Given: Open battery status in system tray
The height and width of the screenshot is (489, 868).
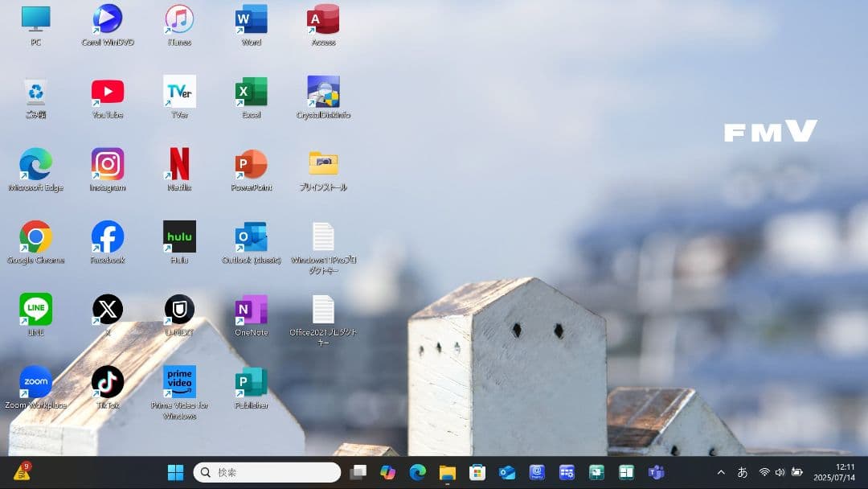Looking at the screenshot, I should tap(797, 472).
